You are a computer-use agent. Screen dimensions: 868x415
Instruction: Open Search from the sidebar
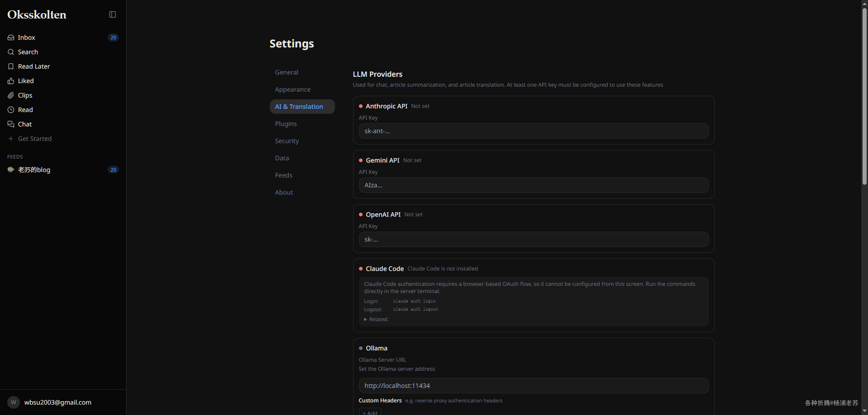pos(63,52)
